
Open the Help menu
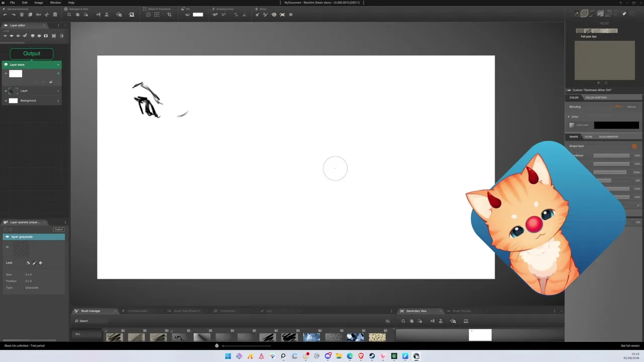(x=71, y=3)
